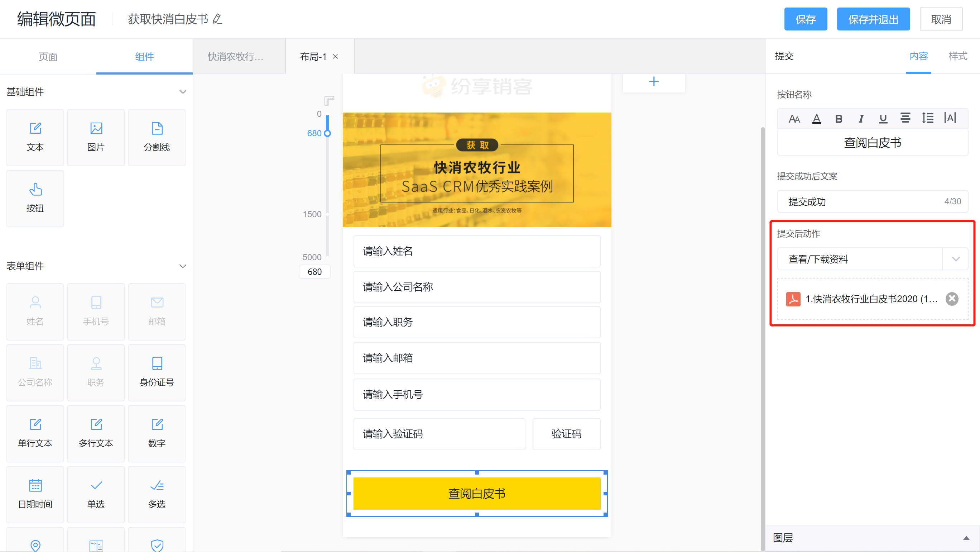Add the 身份证号 form component
The height and width of the screenshot is (552, 980).
157,373
